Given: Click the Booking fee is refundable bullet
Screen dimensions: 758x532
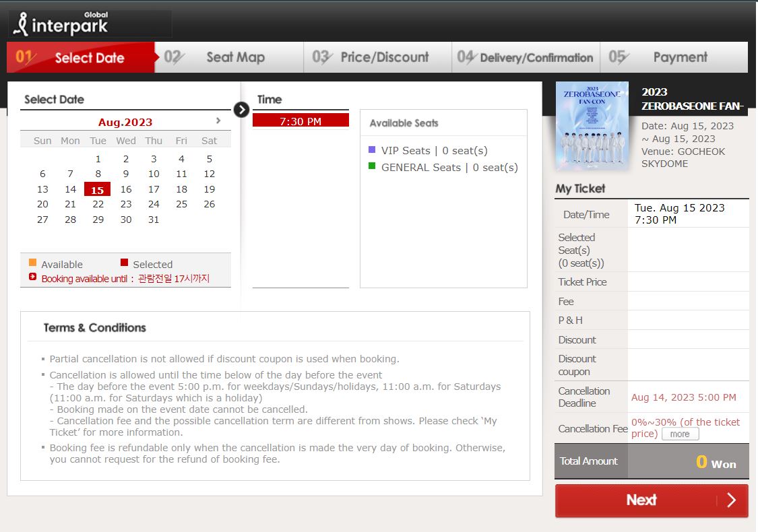Looking at the screenshot, I should pos(277,453).
